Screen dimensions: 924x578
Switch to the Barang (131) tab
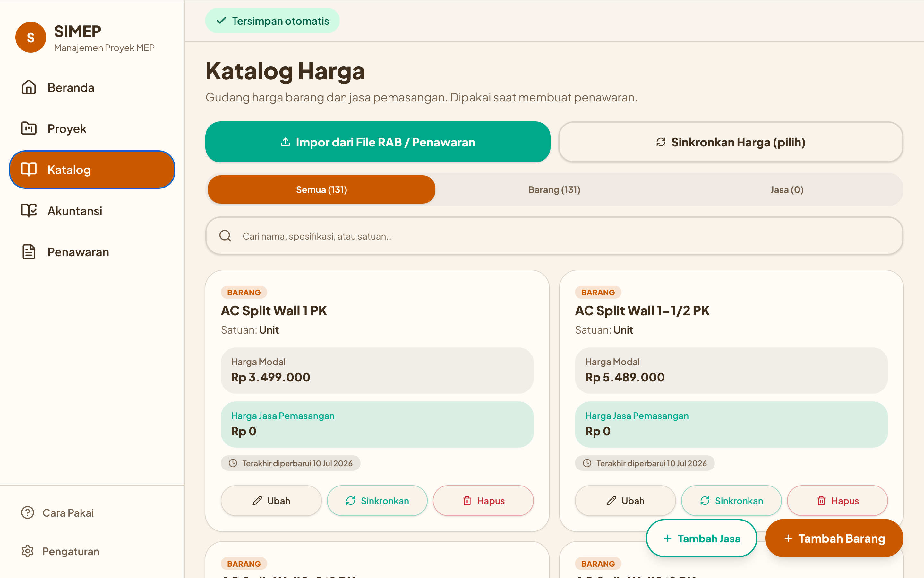[x=554, y=189]
